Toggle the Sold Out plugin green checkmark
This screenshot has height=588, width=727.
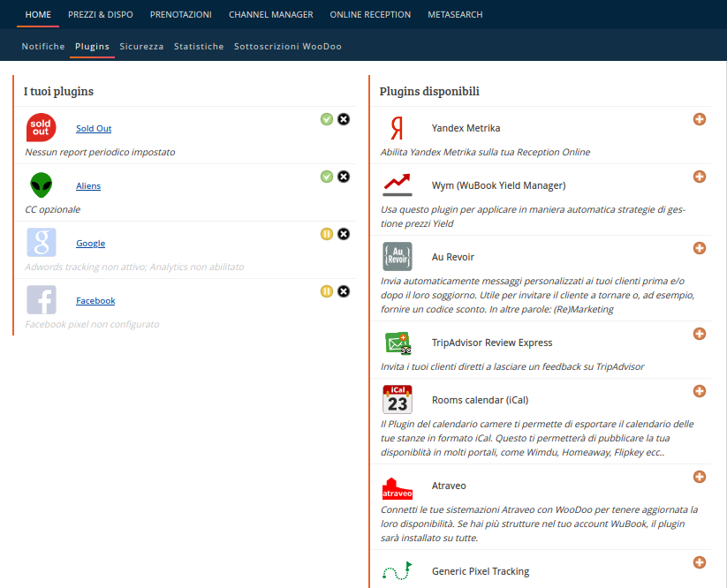point(327,119)
